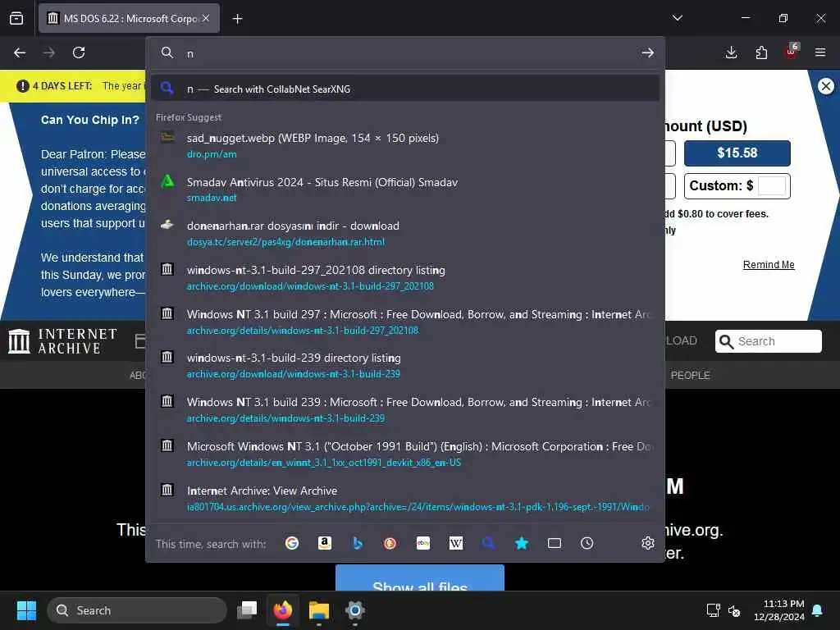
Task: Search this time with Bing
Action: (358, 543)
